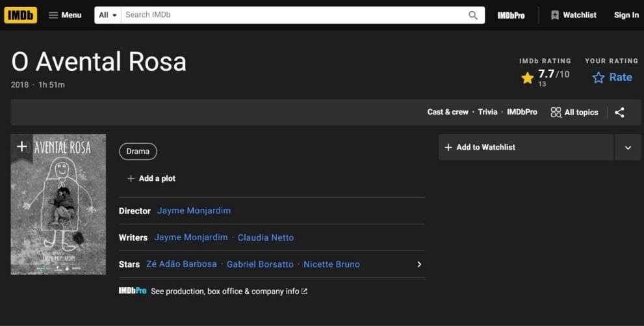Image resolution: width=644 pixels, height=326 pixels.
Task: Click the Director label
Action: pos(135,211)
